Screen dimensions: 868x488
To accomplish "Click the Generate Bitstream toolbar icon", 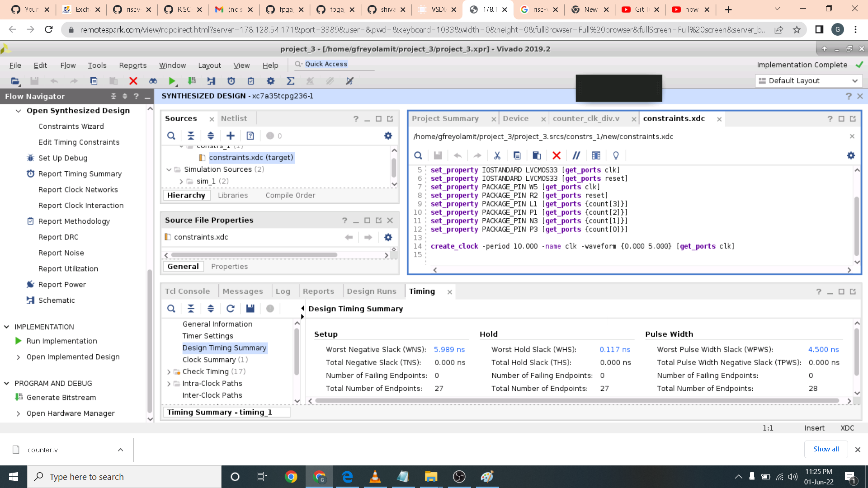I will point(192,81).
